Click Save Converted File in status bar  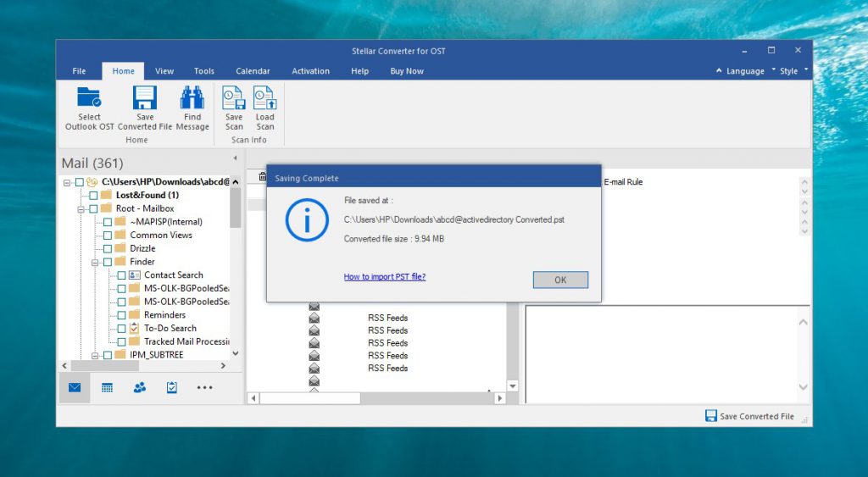coord(749,416)
